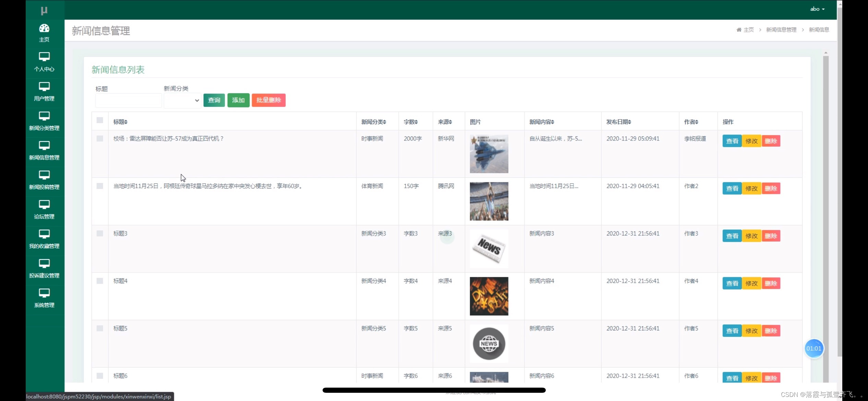Open 系统管理 monitor icon in sidebar
This screenshot has height=401, width=868.
tap(44, 292)
